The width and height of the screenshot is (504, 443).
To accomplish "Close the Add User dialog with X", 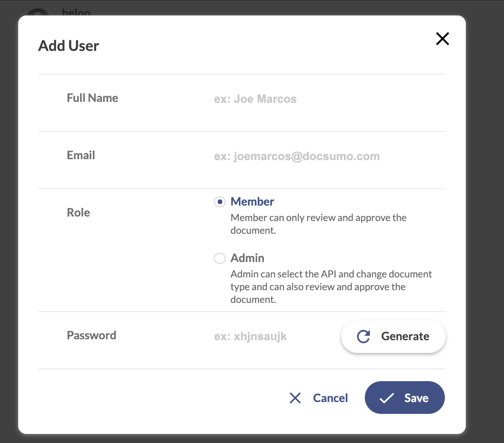I will tap(442, 39).
